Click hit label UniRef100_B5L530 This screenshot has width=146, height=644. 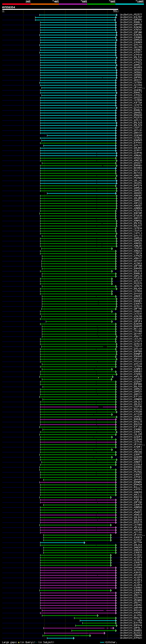pyautogui.click(x=131, y=58)
